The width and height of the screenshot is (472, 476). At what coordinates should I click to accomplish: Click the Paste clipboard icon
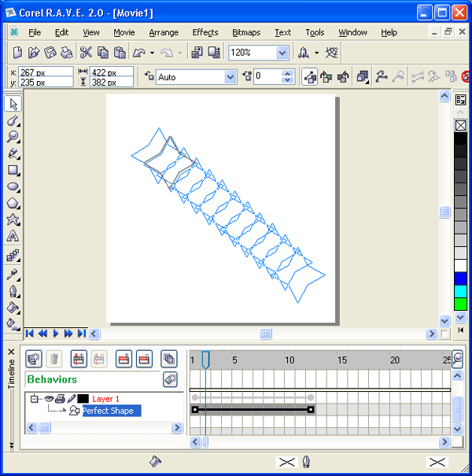point(120,53)
